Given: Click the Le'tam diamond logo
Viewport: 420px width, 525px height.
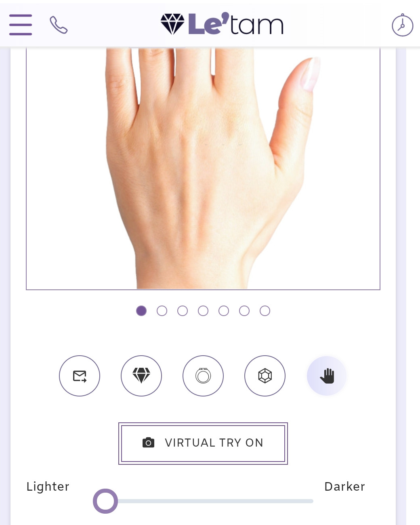Looking at the screenshot, I should click(222, 24).
